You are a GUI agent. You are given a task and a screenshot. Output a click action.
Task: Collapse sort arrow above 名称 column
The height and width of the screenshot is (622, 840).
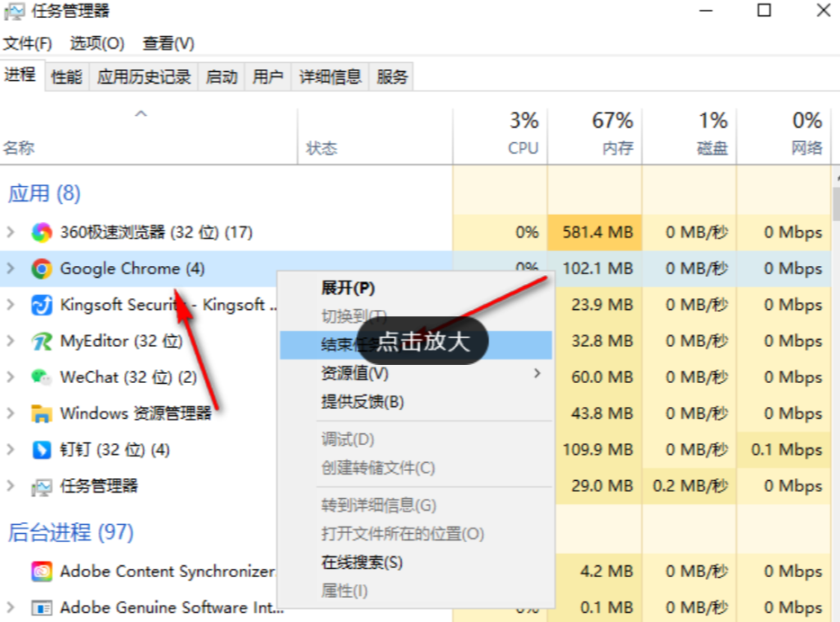(141, 113)
